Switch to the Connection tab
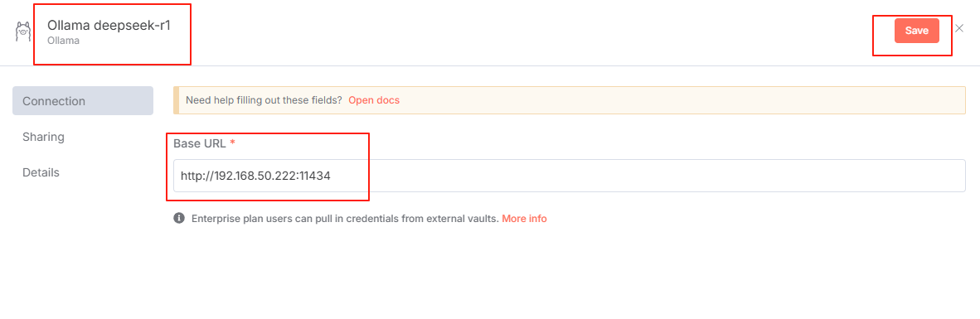 [x=83, y=101]
